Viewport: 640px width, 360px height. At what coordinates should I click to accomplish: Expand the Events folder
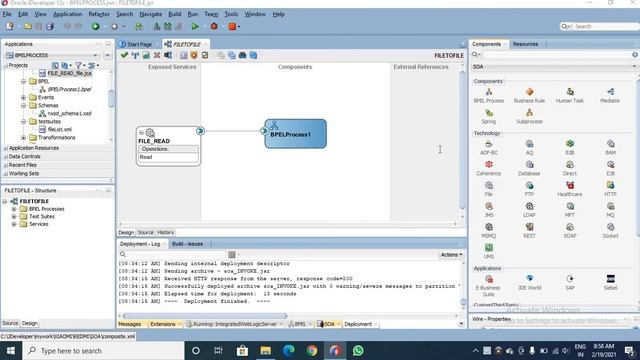[24, 98]
